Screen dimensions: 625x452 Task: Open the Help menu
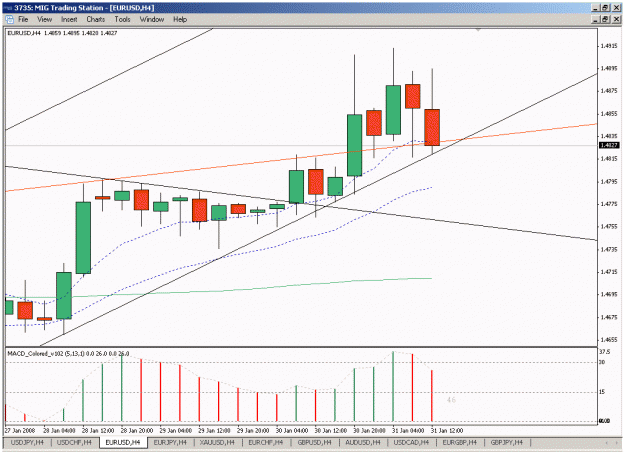180,20
